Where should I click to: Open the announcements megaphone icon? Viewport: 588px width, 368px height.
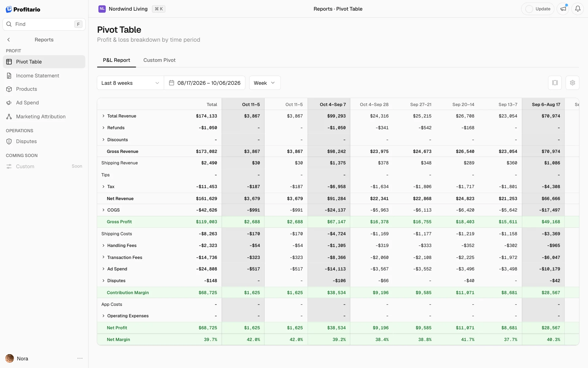click(x=563, y=9)
